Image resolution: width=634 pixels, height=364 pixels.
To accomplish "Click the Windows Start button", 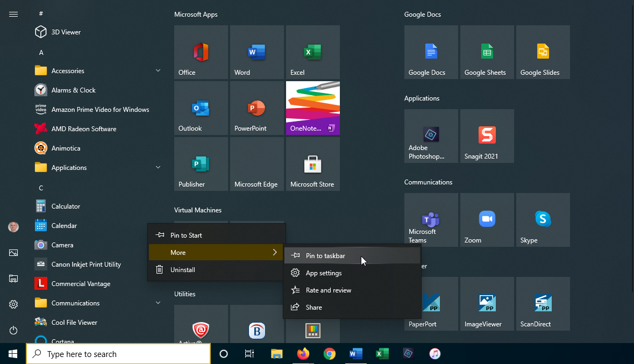I will tap(13, 354).
